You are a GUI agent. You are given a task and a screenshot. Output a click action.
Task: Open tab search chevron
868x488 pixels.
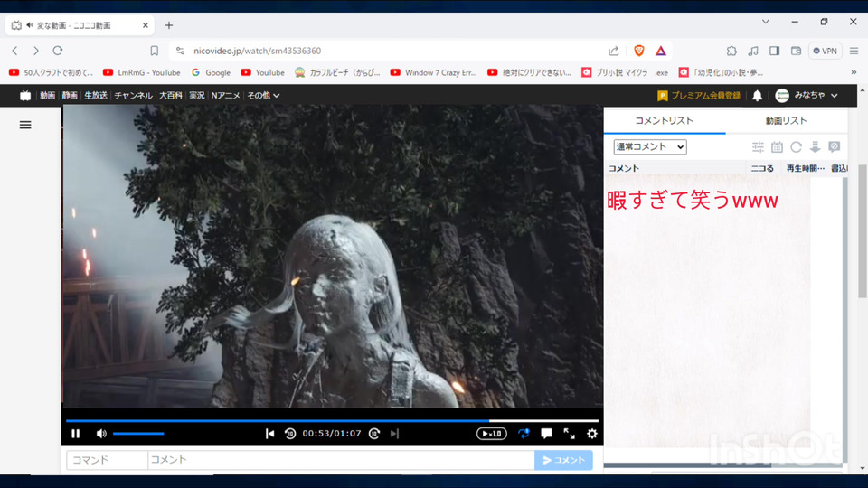coord(766,22)
